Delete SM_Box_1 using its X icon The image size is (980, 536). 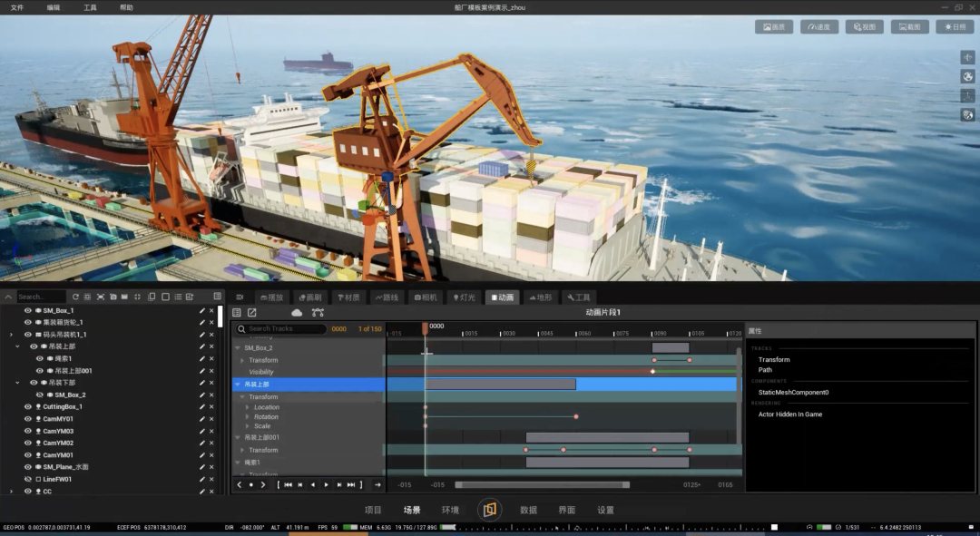coord(211,310)
